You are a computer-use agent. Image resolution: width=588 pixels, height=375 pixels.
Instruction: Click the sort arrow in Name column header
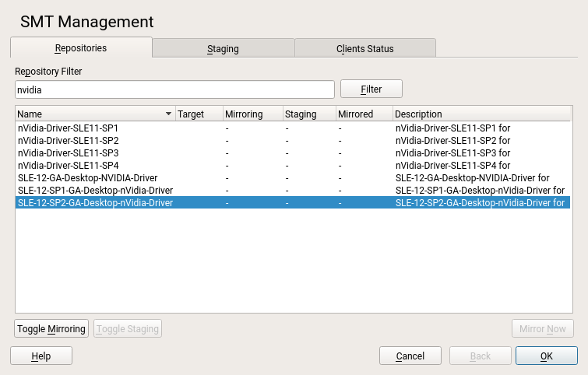point(169,114)
